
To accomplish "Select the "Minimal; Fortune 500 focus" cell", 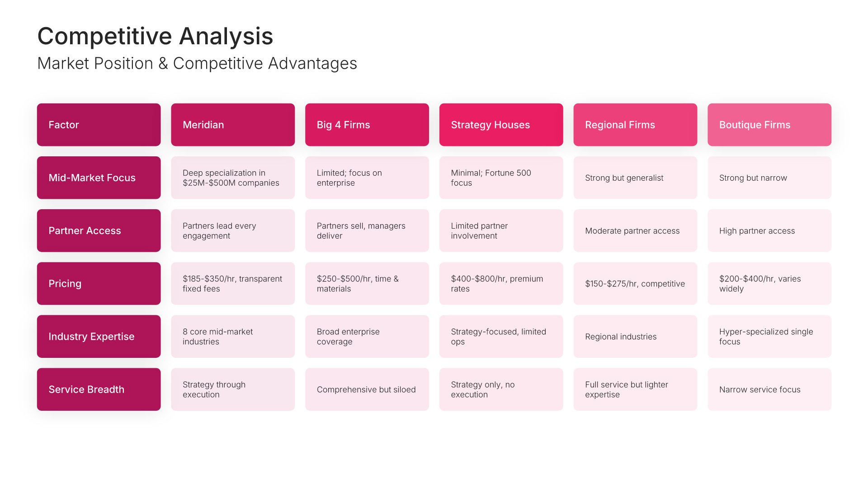I will click(x=501, y=178).
